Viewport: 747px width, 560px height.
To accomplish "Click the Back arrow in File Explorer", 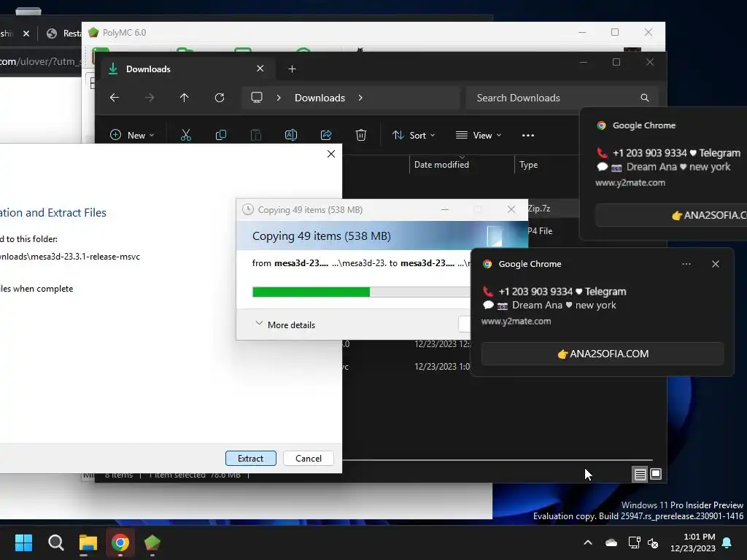I will pos(115,98).
